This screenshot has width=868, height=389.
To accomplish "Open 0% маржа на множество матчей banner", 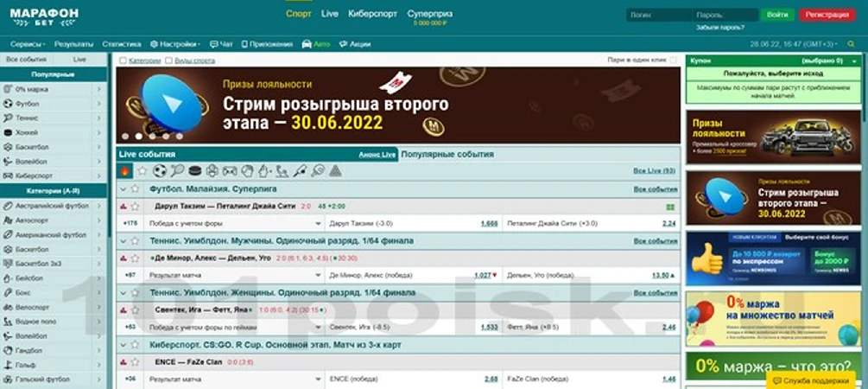I will tap(773, 319).
